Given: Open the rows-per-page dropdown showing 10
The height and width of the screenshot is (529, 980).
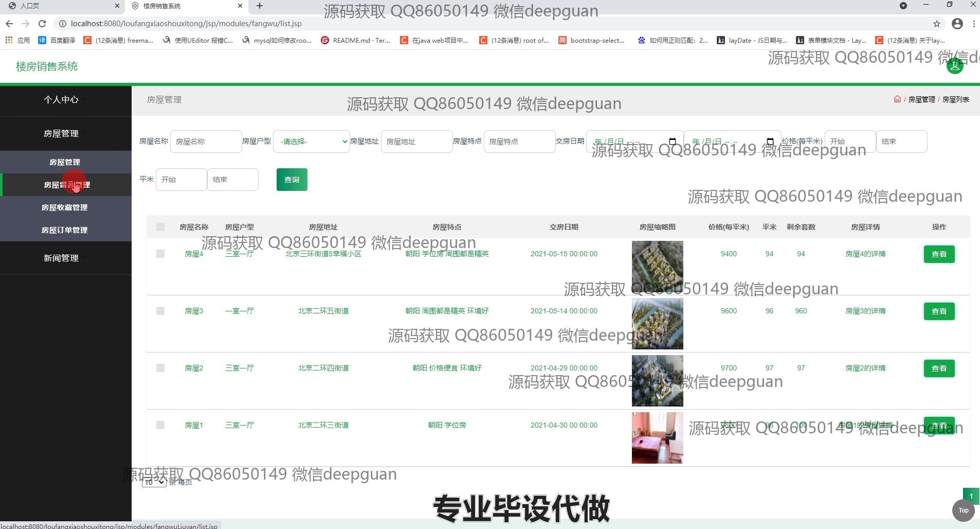Looking at the screenshot, I should tap(154, 482).
